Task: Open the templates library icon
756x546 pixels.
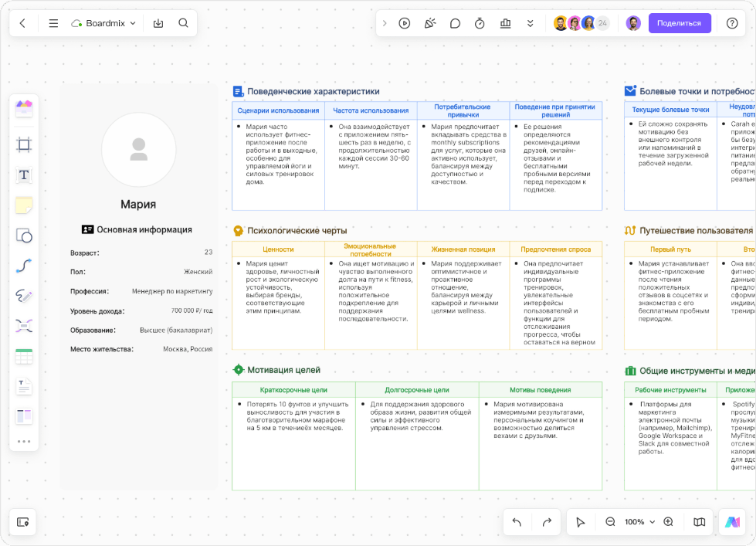Action: click(24, 109)
